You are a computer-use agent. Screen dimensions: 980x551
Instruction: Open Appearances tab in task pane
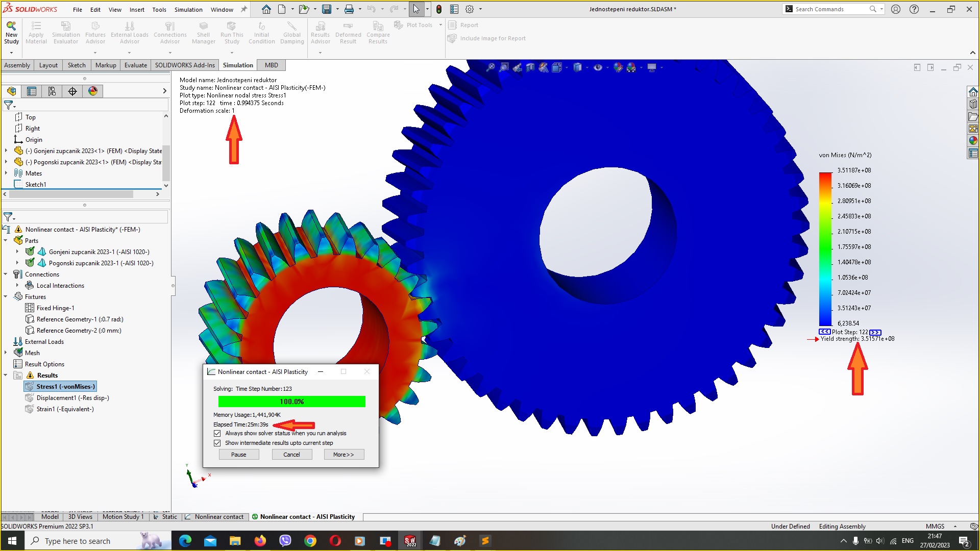coord(973,141)
